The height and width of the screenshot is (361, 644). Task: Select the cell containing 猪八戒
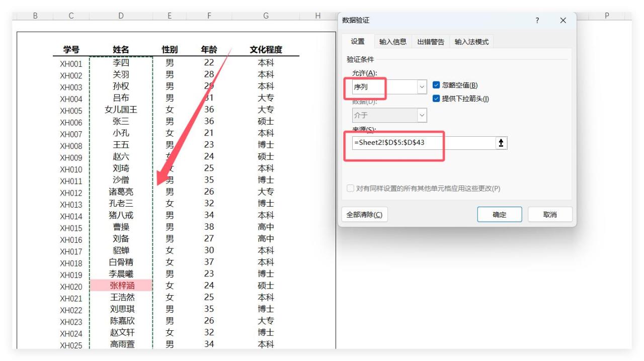[x=121, y=215]
